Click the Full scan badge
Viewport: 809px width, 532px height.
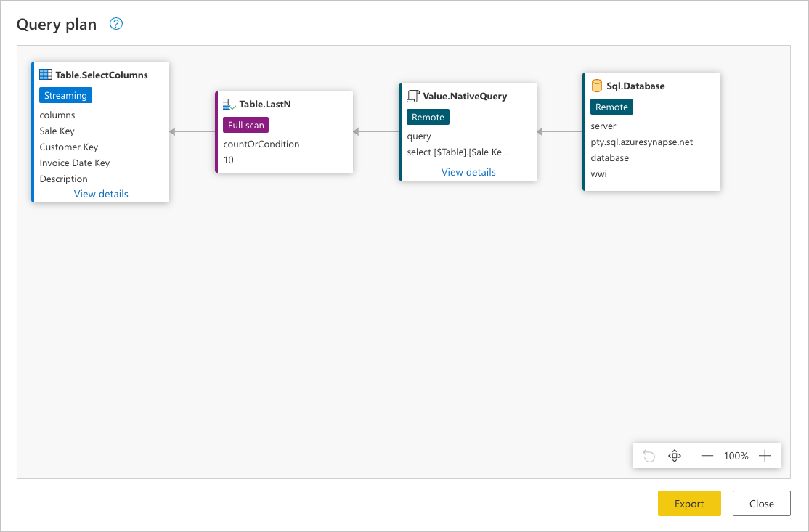click(x=245, y=126)
